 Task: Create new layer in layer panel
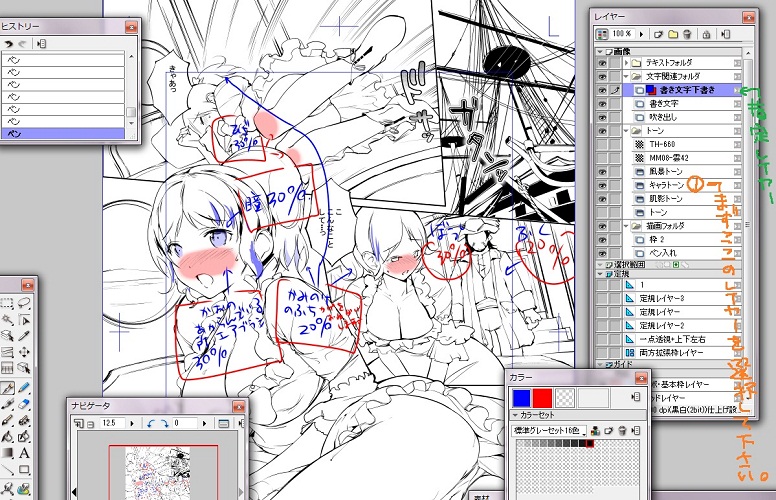658,34
